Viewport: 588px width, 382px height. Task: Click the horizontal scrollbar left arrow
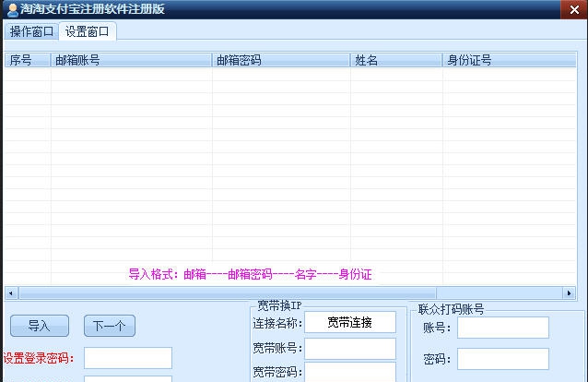pyautogui.click(x=11, y=293)
